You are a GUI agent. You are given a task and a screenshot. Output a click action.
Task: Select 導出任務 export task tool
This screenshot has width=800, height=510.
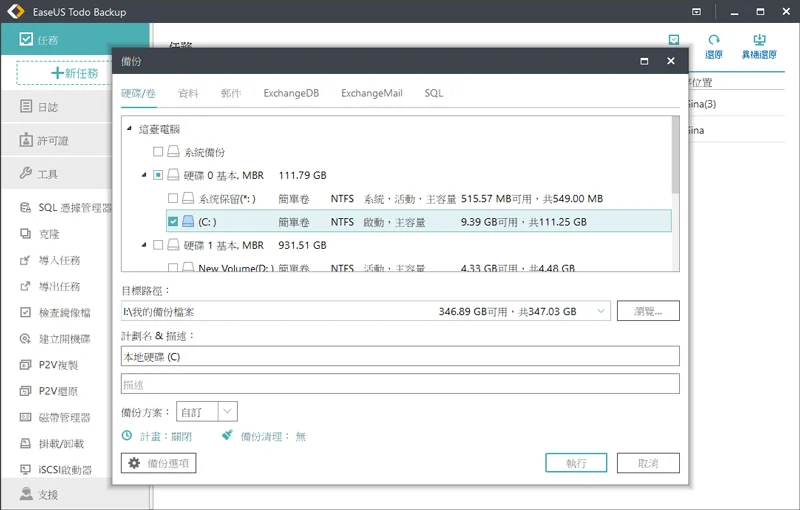(x=50, y=286)
